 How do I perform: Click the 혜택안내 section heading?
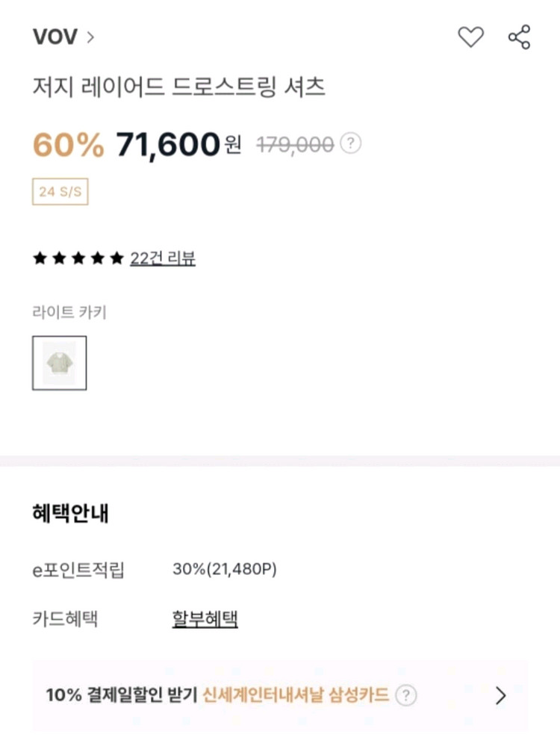[x=71, y=514]
